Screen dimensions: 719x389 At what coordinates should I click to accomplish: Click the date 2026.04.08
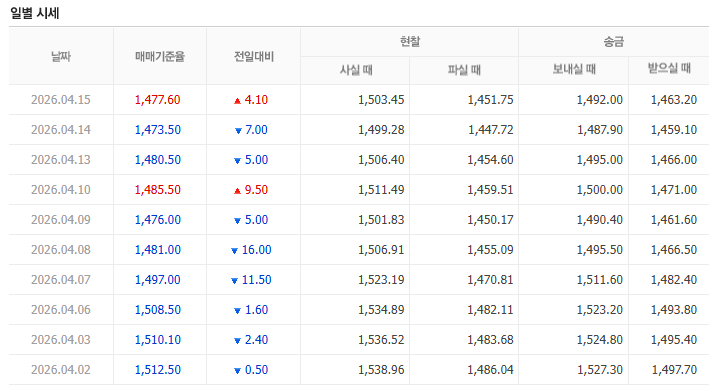point(61,250)
